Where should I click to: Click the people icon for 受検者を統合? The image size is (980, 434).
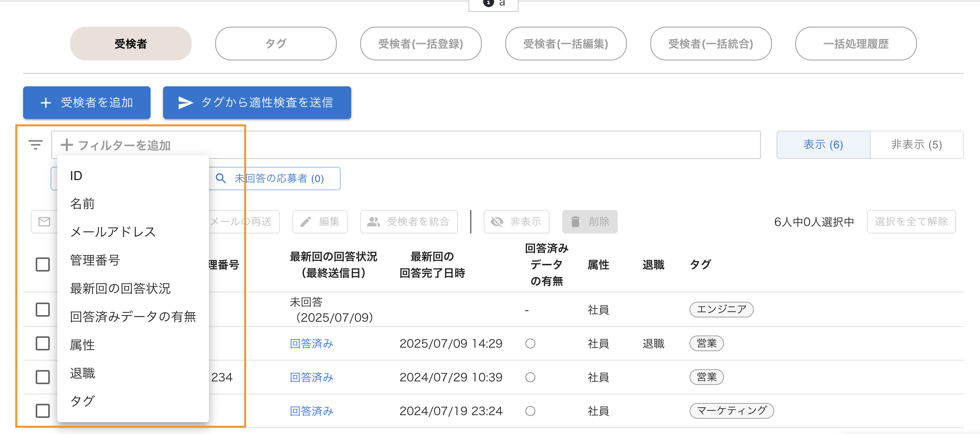tap(373, 222)
